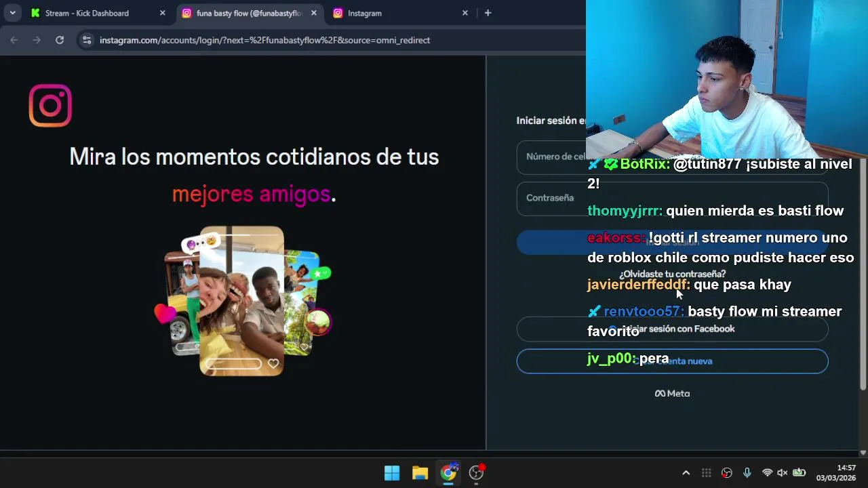Click the colored text mejores amigos
868x488 pixels.
[x=251, y=195]
